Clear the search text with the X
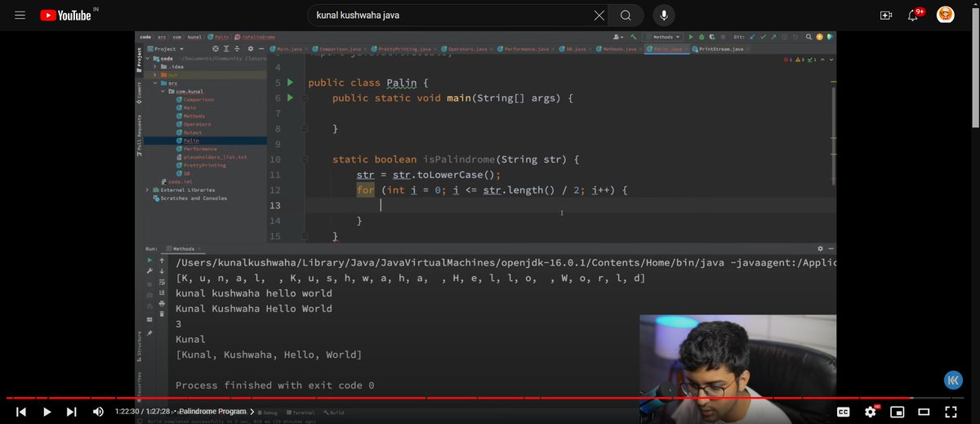 coord(599,15)
